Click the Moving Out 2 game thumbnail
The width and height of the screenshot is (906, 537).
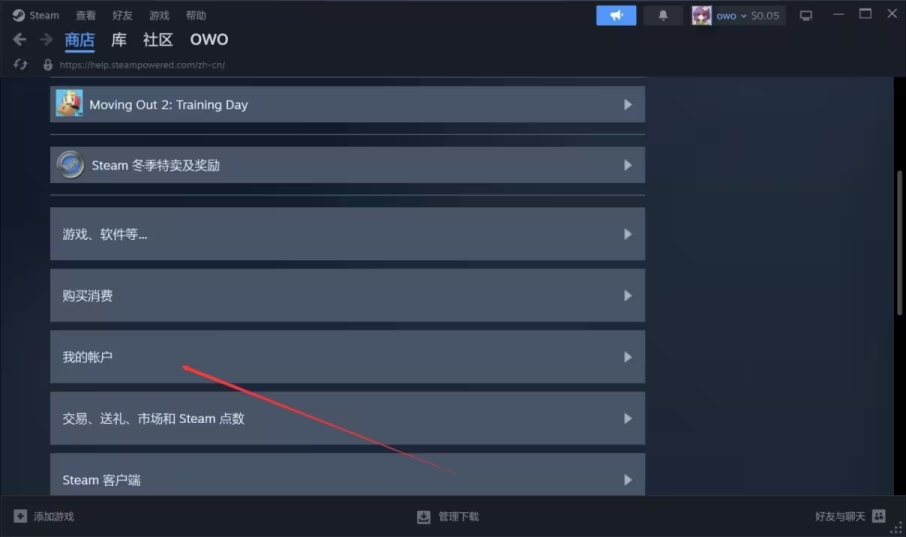click(69, 103)
